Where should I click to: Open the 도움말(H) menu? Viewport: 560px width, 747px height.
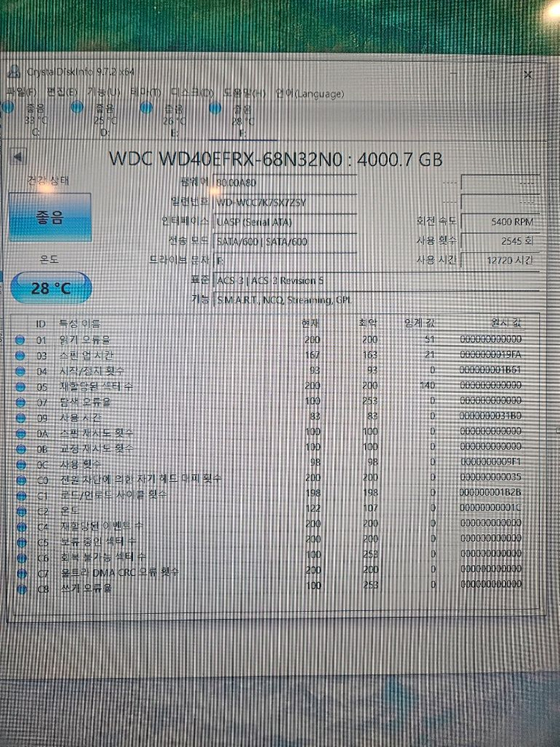(244, 93)
